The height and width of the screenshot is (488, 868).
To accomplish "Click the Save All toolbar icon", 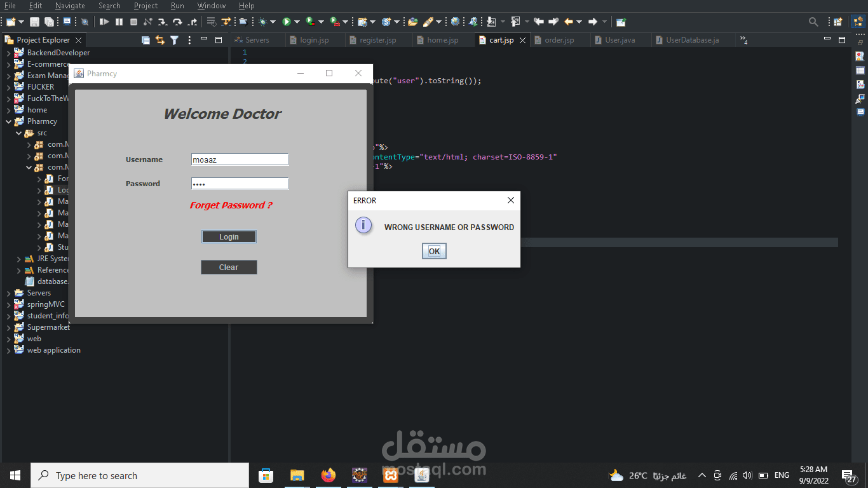I will coord(49,22).
